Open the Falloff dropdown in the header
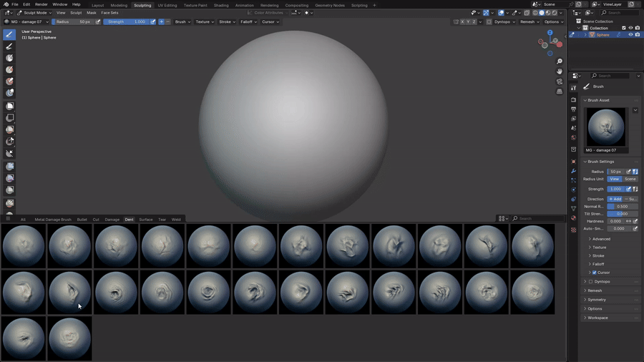Image resolution: width=644 pixels, height=362 pixels. click(248, 21)
